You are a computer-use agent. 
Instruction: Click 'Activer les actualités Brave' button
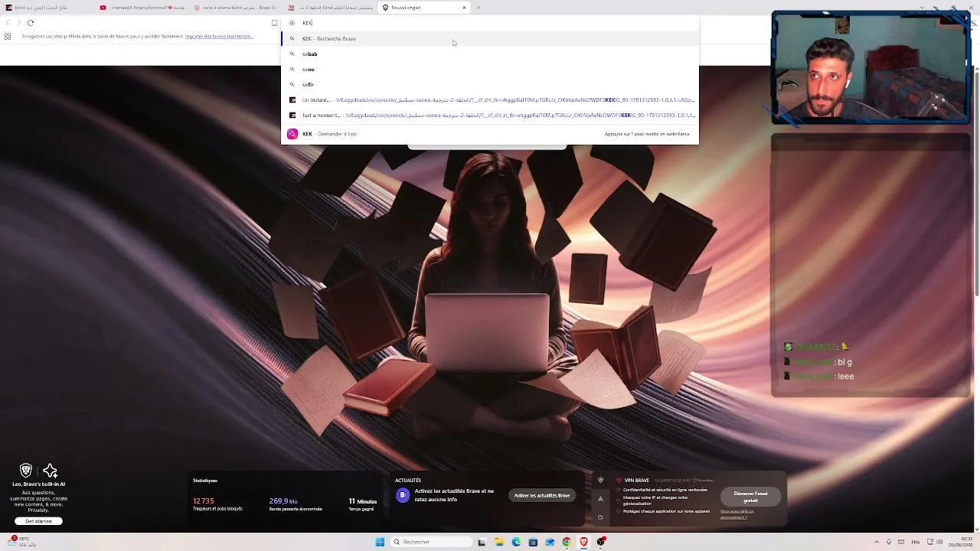(542, 495)
